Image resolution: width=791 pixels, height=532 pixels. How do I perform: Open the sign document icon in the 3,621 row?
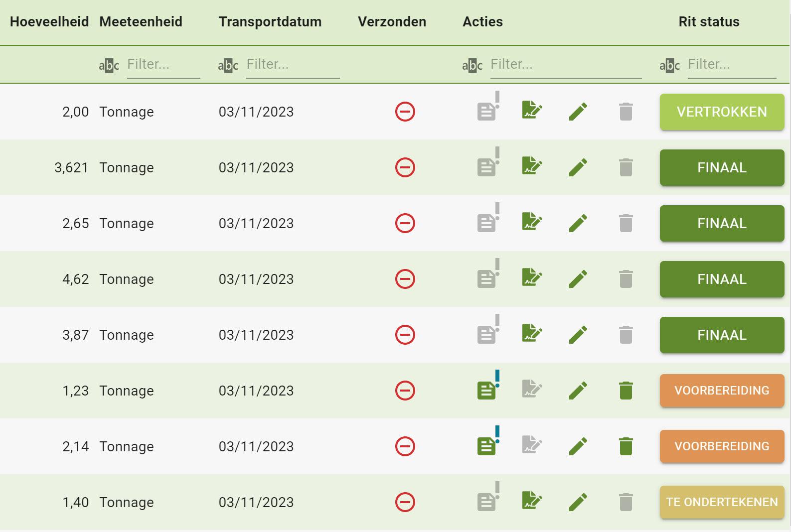532,166
